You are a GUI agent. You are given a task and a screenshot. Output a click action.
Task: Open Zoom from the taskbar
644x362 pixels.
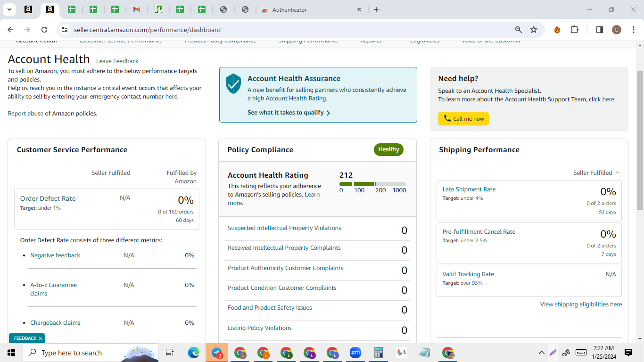click(x=355, y=353)
